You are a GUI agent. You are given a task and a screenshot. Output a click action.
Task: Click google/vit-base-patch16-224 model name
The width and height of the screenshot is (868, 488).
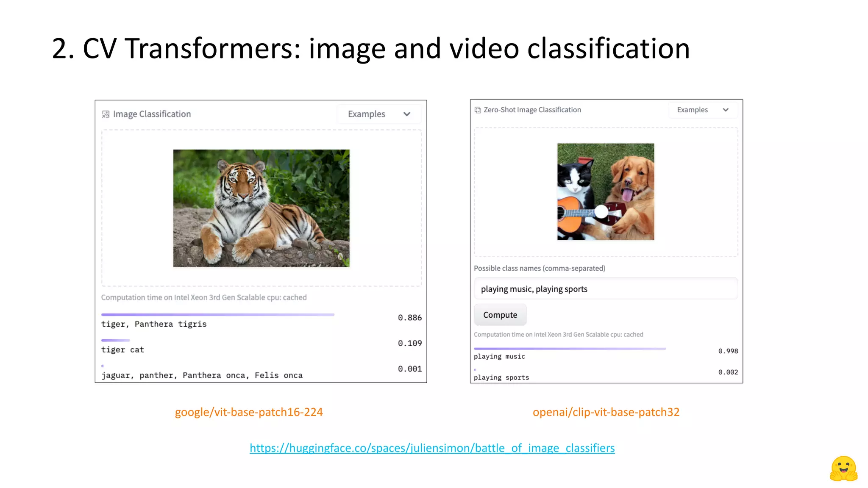coord(249,412)
